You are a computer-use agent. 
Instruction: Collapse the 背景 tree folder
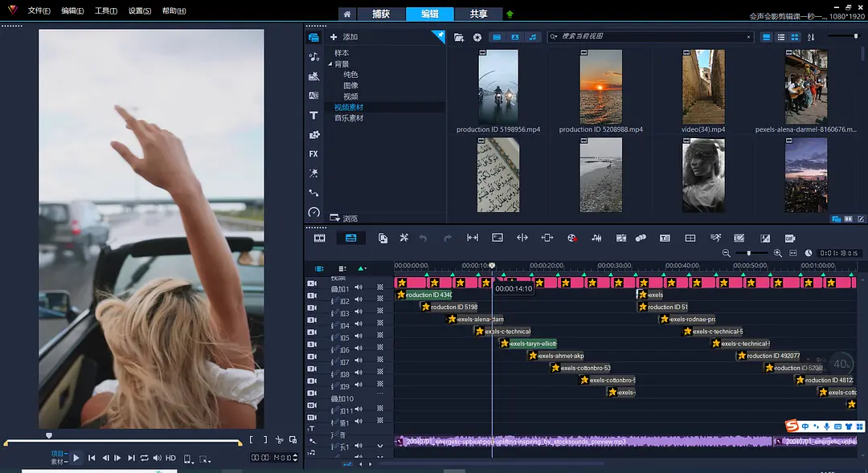point(330,64)
